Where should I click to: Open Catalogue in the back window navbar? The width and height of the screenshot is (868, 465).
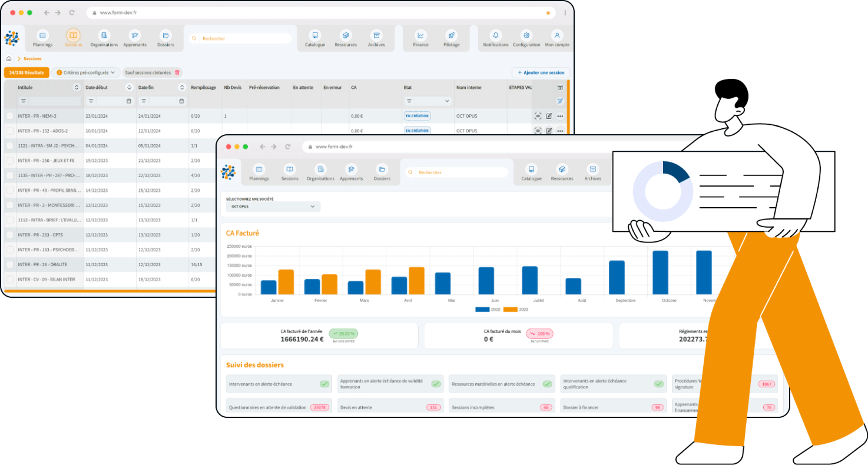coord(315,38)
